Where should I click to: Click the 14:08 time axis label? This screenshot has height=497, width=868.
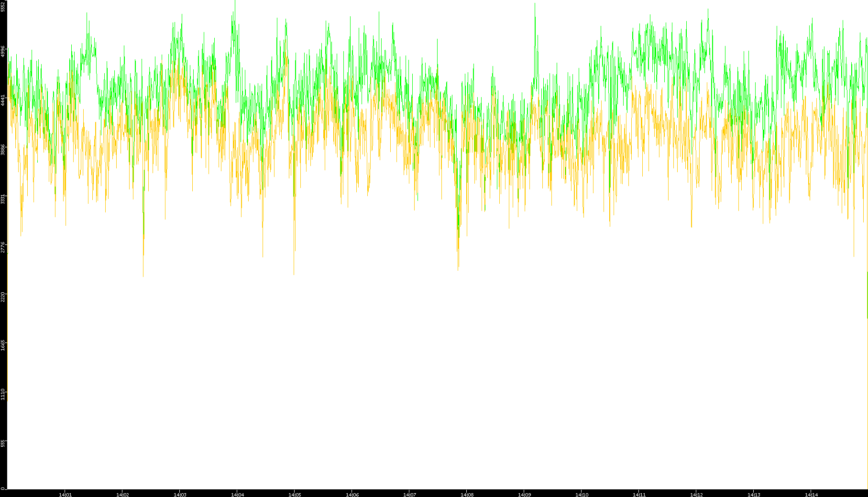(x=467, y=494)
